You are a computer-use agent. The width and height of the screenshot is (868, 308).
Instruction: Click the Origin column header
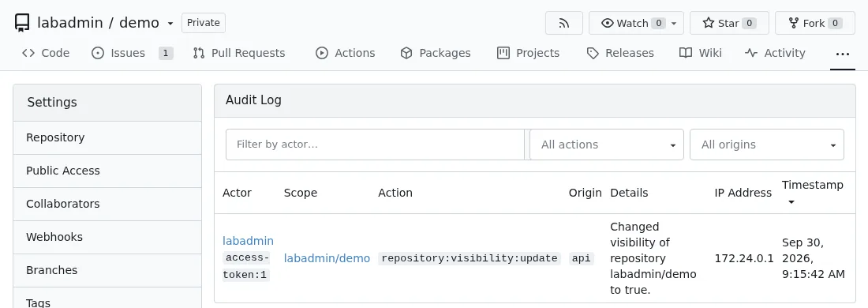[586, 193]
